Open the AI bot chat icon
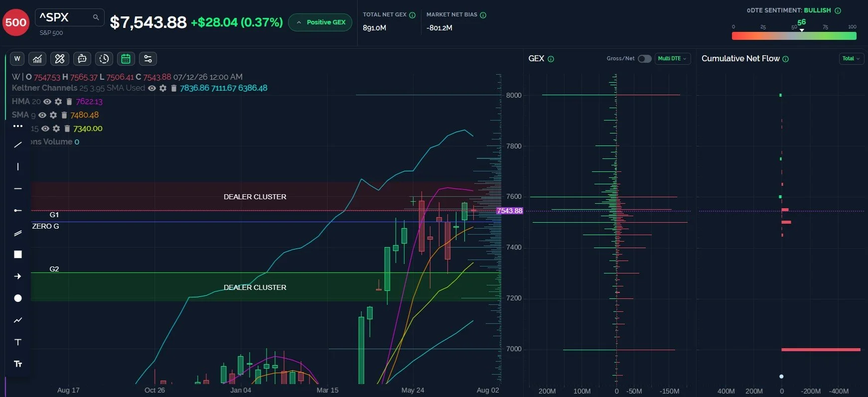868x397 pixels. click(82, 59)
